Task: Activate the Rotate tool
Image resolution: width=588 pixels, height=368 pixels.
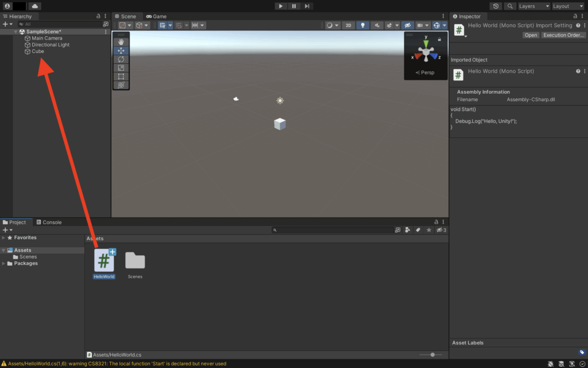Action: (x=121, y=59)
